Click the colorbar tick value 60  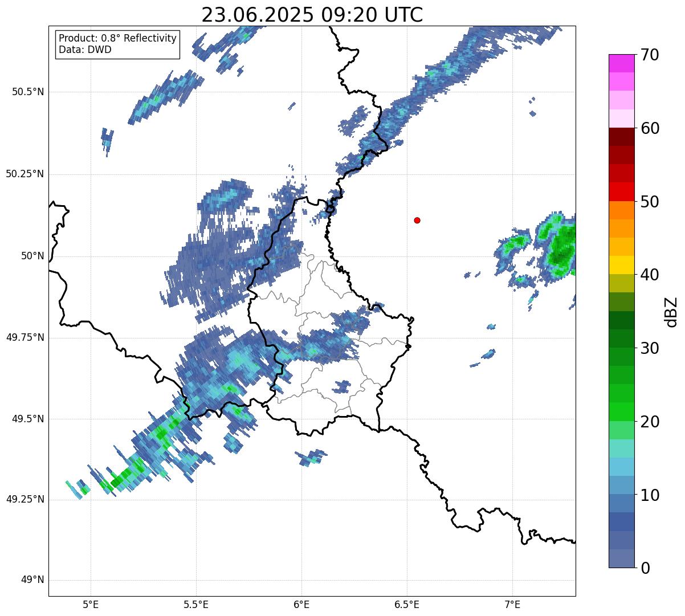point(650,128)
